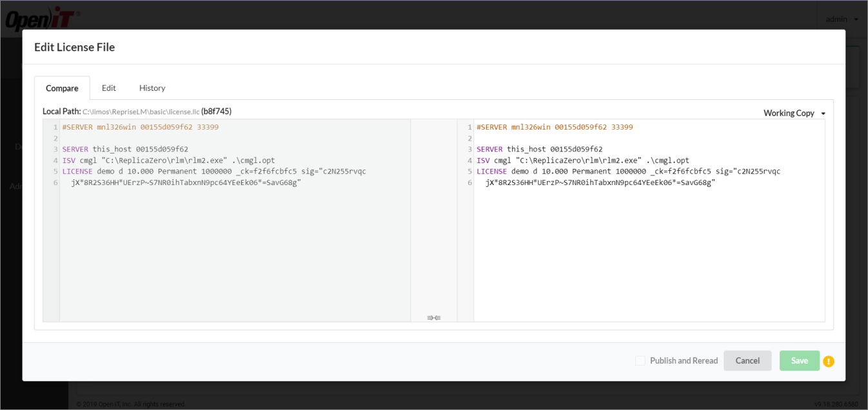This screenshot has height=410, width=868.
Task: Expand the Working Copy dropdown
Action: 794,113
